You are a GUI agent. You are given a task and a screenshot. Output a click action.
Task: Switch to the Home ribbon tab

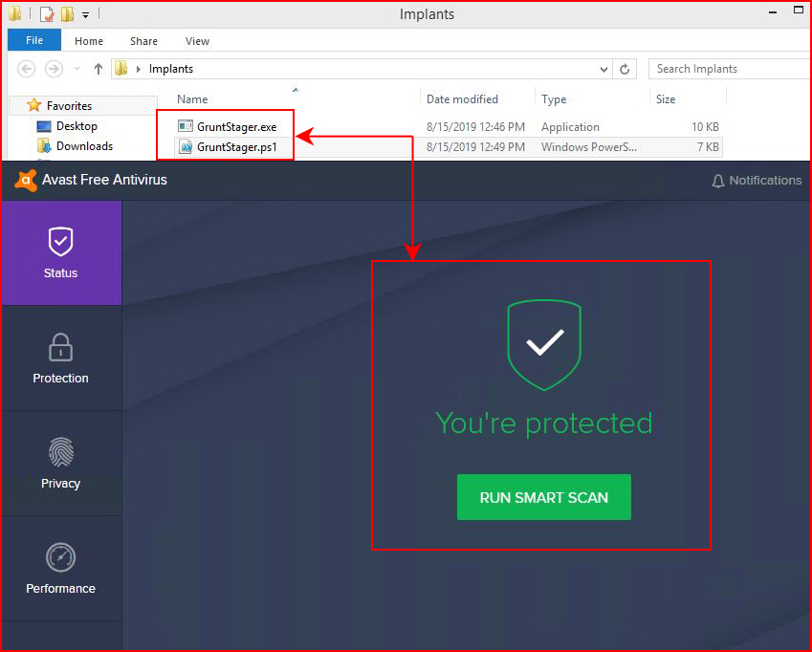click(x=89, y=41)
